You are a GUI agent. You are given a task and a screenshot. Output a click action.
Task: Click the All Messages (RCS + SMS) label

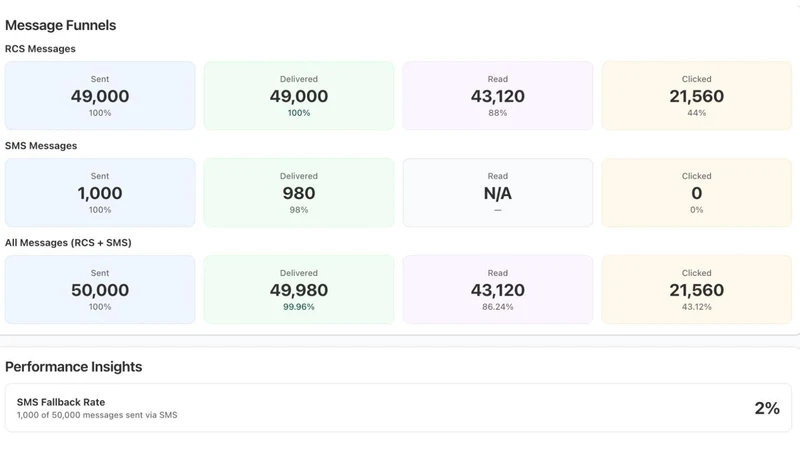(68, 243)
